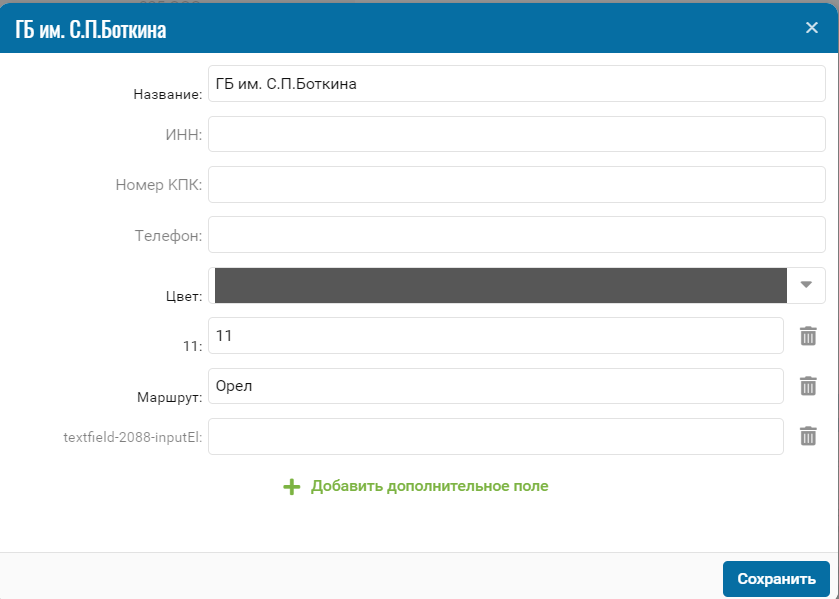Screen dimensions: 839x599
Task: Click the field containing value 11
Action: (x=495, y=336)
